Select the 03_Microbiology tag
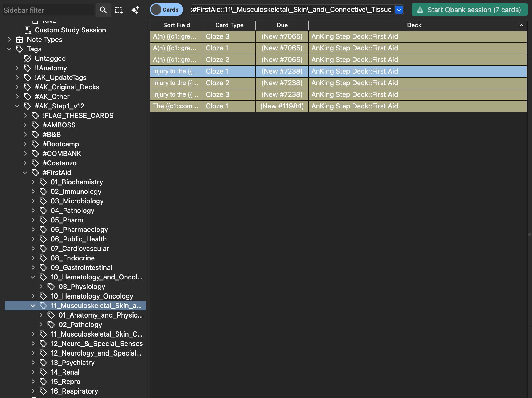The height and width of the screenshot is (398, 532). pos(77,201)
